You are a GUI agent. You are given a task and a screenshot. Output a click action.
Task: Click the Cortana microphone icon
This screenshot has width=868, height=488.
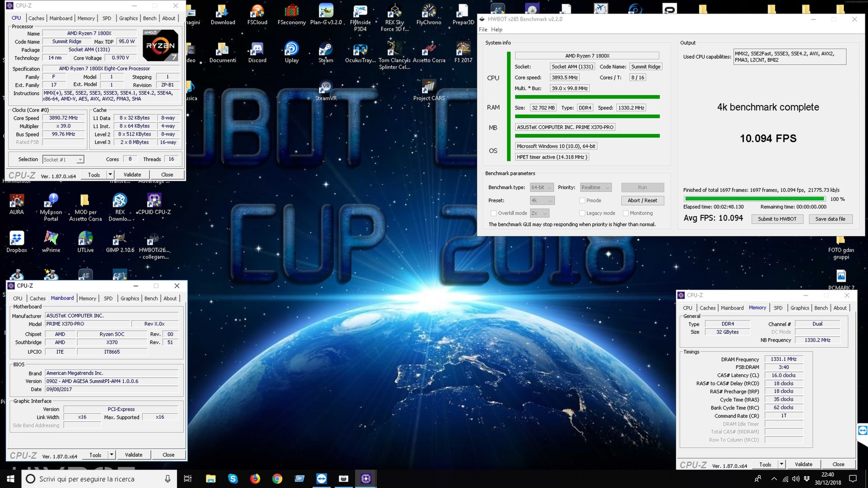168,479
